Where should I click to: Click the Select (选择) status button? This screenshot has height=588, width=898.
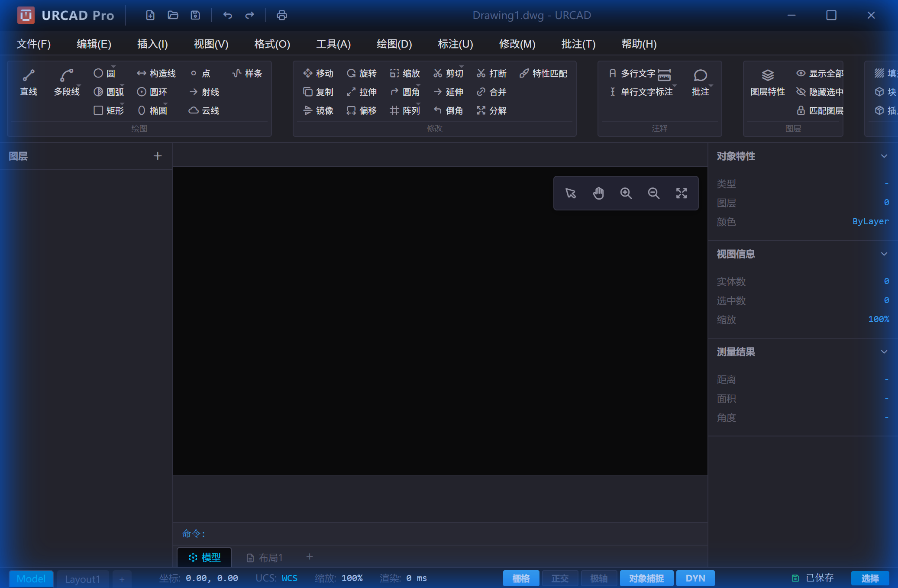[870, 578]
